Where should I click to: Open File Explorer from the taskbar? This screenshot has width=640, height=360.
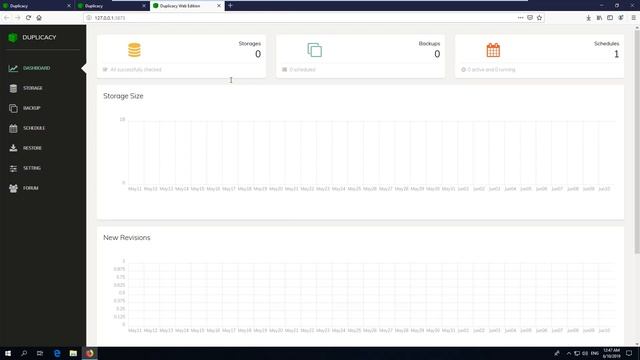coord(73,353)
